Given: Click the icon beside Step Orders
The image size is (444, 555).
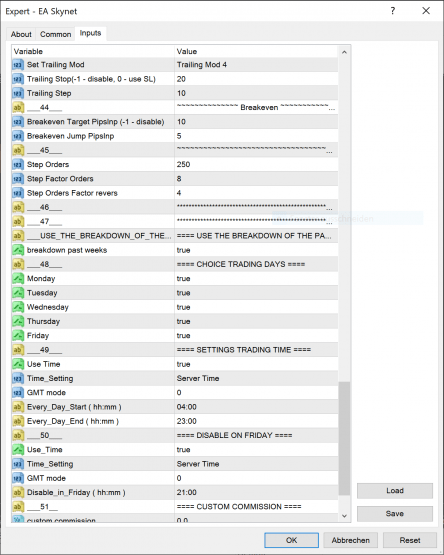Looking at the screenshot, I should click(18, 165).
